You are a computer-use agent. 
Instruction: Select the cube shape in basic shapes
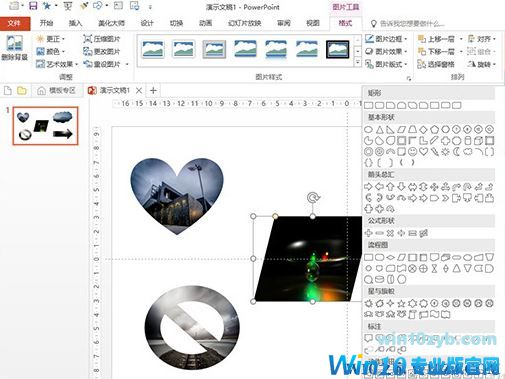[x=478, y=140]
